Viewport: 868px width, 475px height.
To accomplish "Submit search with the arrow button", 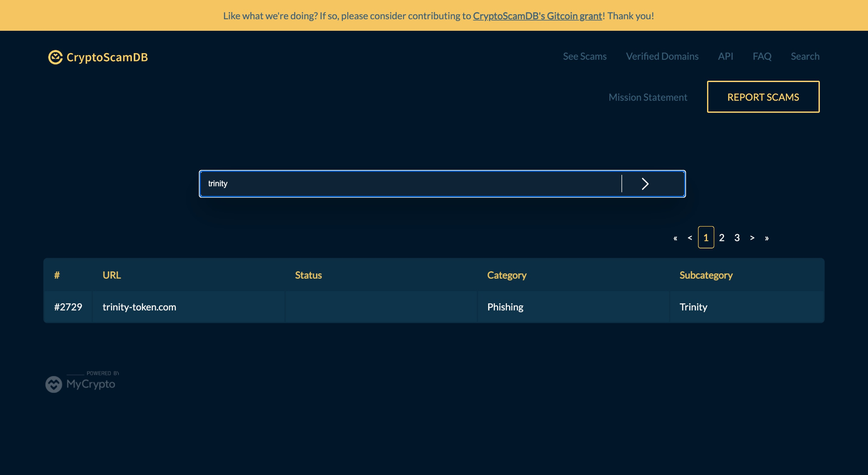I will pyautogui.click(x=645, y=184).
